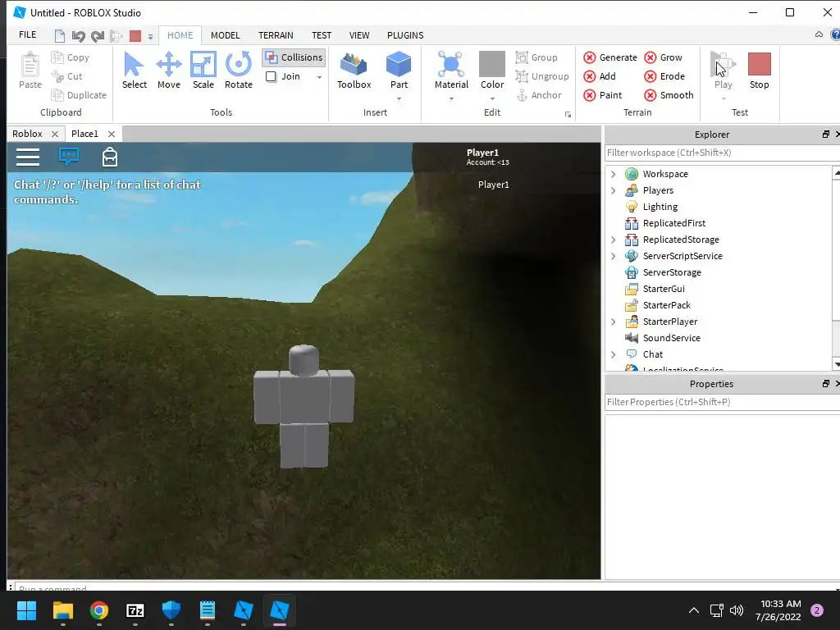Open Google Chrome from the taskbar

(99, 610)
